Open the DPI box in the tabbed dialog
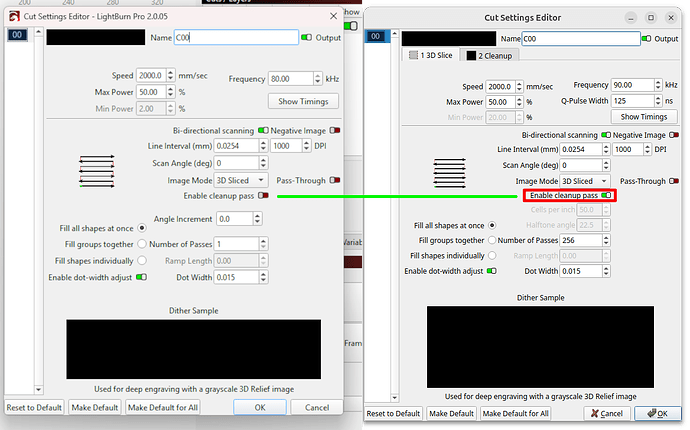The image size is (690, 430). [628, 149]
